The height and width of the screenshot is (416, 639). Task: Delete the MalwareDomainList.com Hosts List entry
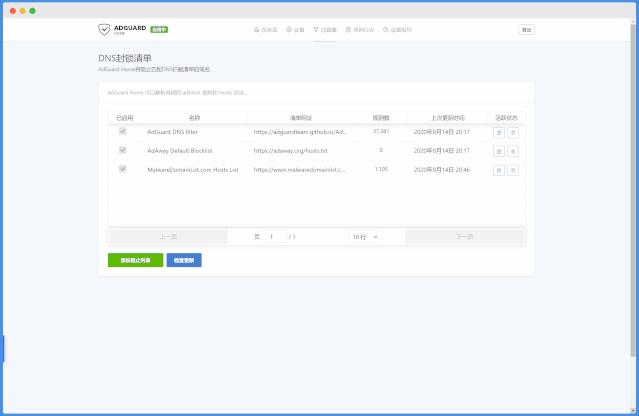[x=513, y=170]
